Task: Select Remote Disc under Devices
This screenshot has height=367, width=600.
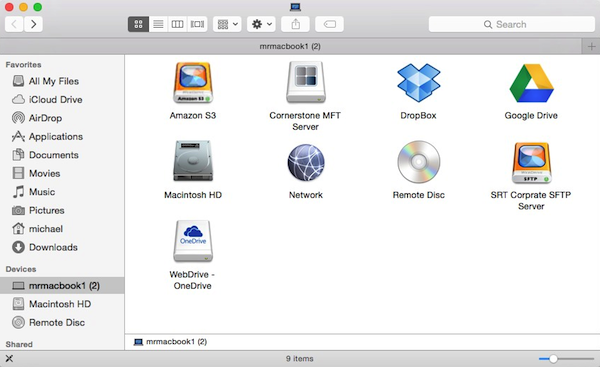Action: pyautogui.click(x=62, y=322)
